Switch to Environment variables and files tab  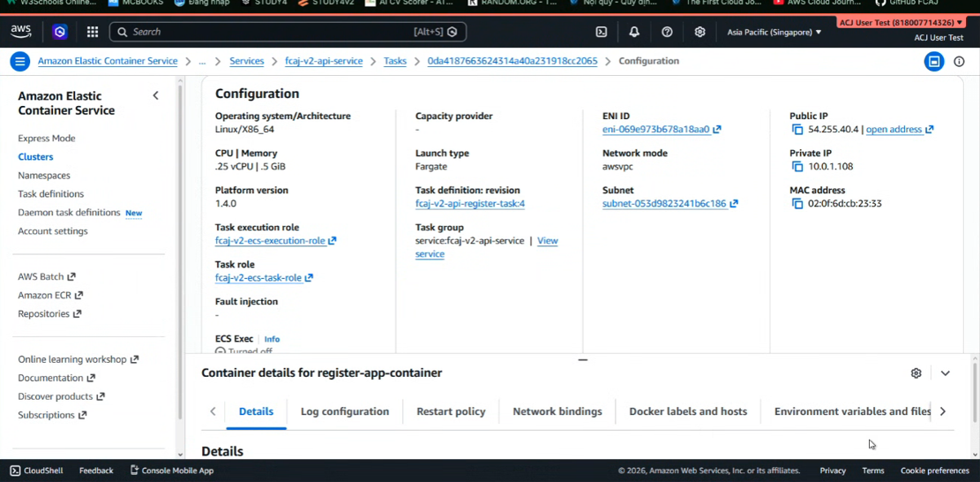tap(852, 411)
